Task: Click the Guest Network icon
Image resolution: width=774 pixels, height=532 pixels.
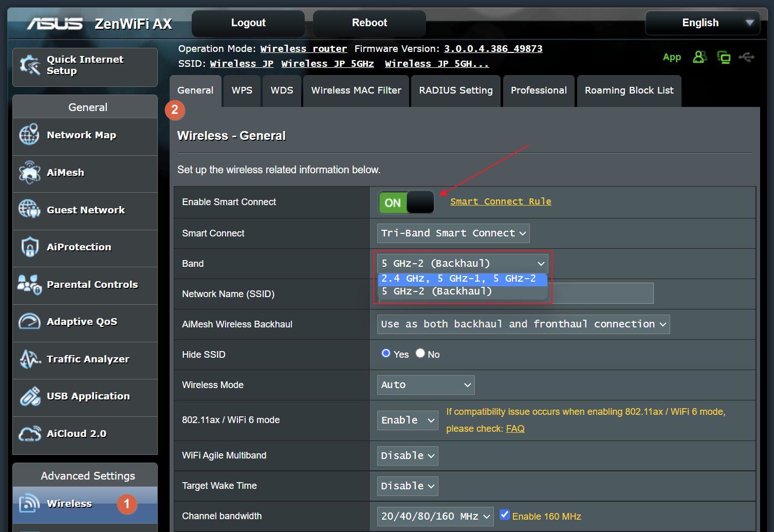Action: (29, 210)
